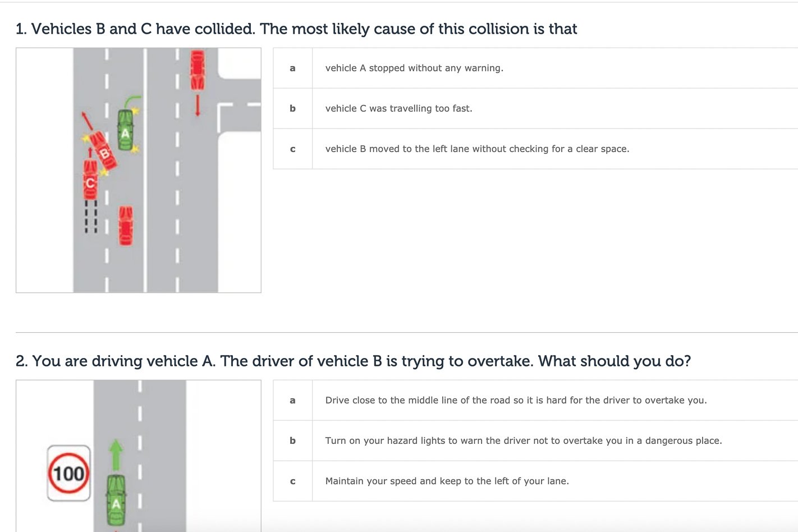The height and width of the screenshot is (532, 798).
Task: Click red car at top of right lane
Action: click(x=198, y=70)
